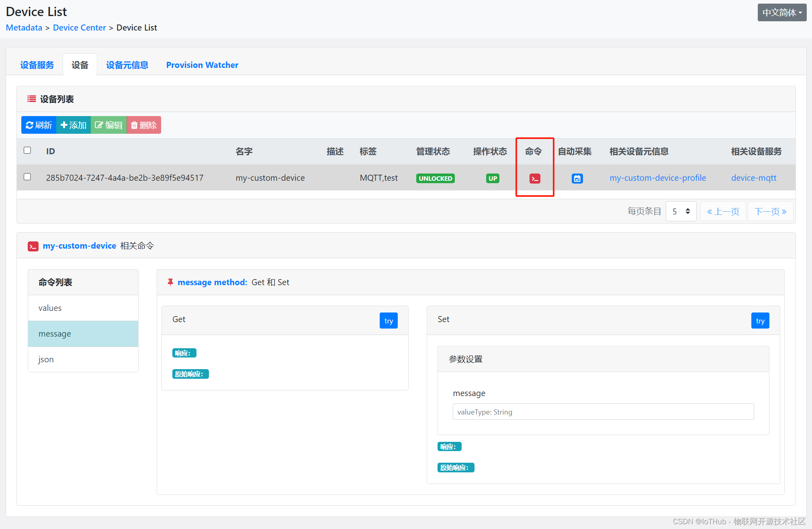Viewport: 812px width, 529px height.
Task: Click the 原始响应 badge under Get
Action: click(x=190, y=374)
